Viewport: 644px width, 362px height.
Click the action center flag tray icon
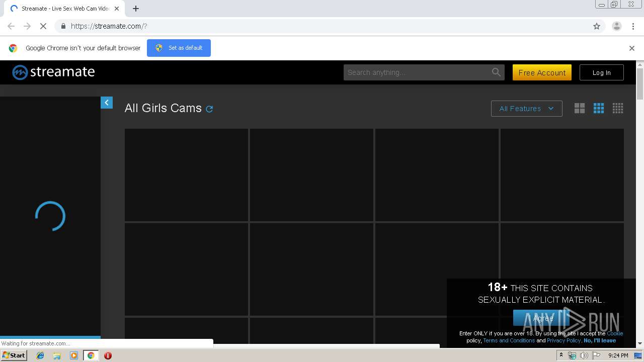596,355
